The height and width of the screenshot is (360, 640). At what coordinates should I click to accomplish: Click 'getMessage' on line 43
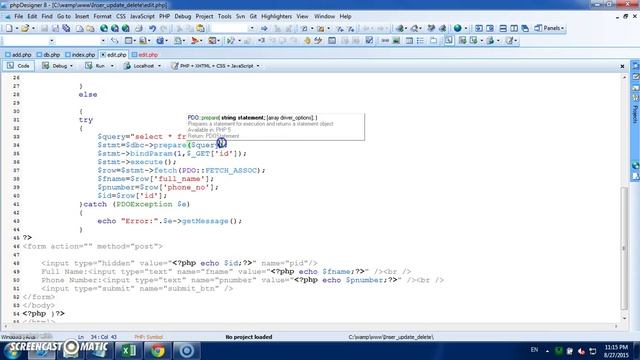click(x=205, y=221)
